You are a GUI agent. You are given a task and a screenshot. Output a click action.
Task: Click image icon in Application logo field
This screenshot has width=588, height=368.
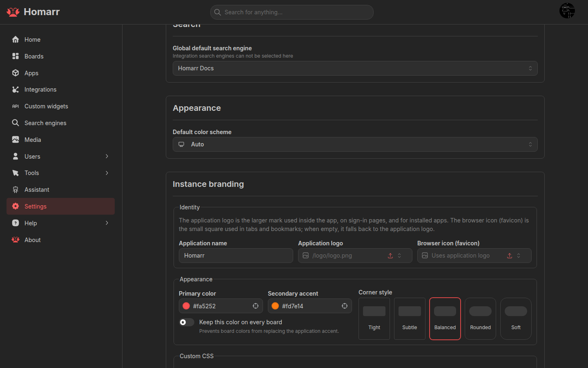[x=305, y=256]
